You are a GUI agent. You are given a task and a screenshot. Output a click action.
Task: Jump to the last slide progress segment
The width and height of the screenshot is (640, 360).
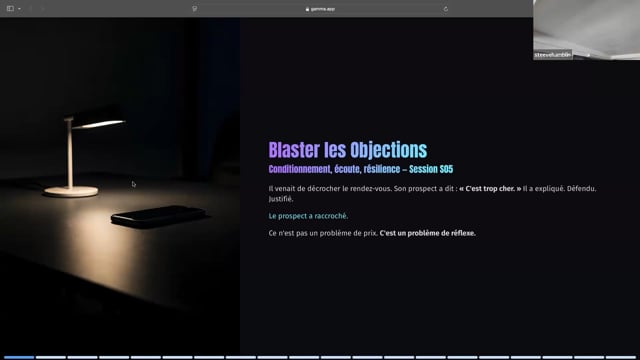[620, 358]
